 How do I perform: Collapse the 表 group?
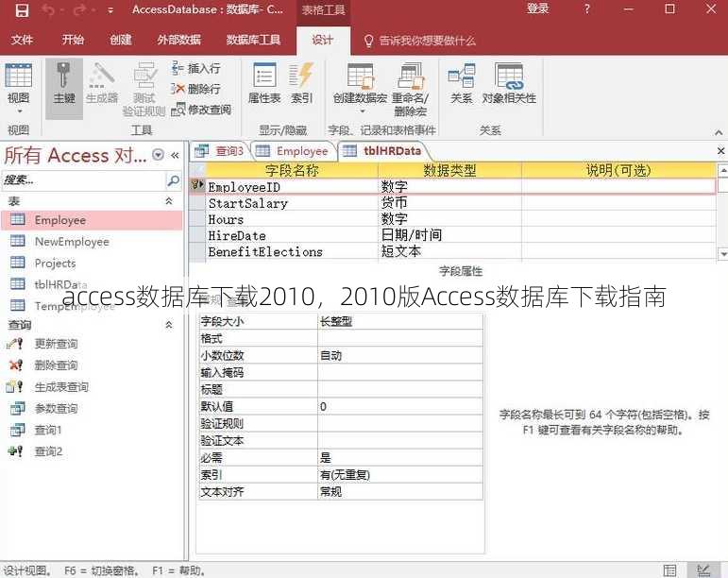(x=169, y=200)
